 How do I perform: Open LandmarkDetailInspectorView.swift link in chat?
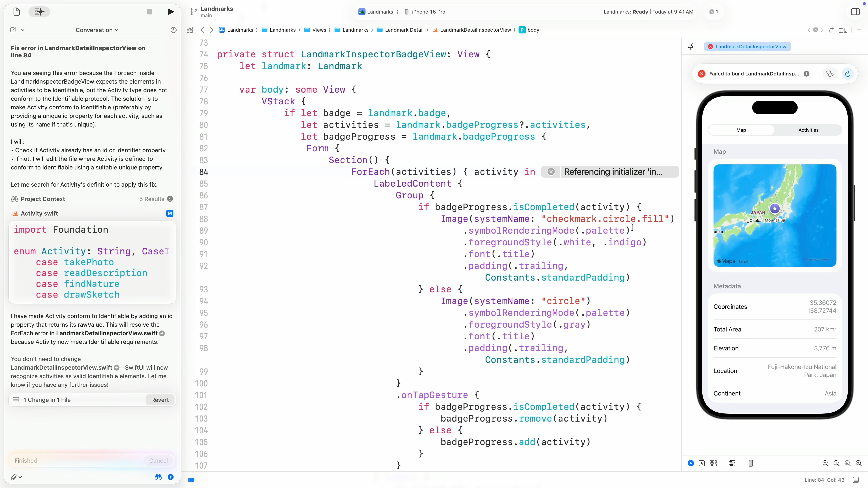(106, 333)
